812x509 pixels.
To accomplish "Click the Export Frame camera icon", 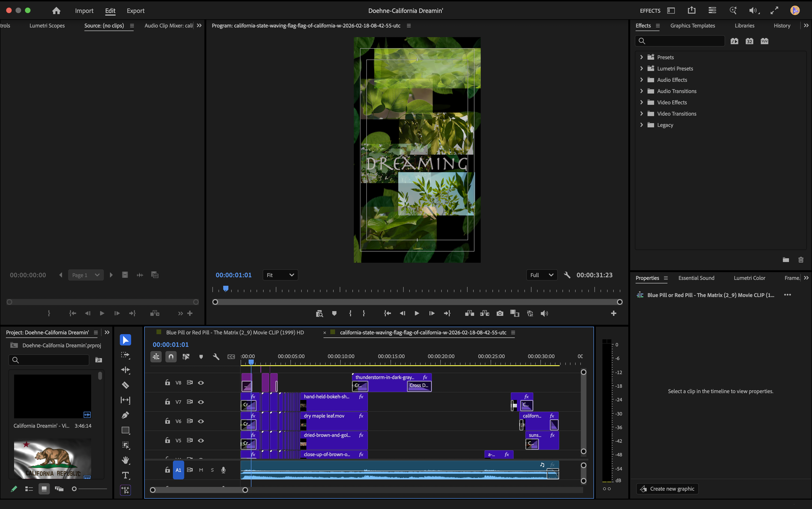I will pyautogui.click(x=500, y=313).
